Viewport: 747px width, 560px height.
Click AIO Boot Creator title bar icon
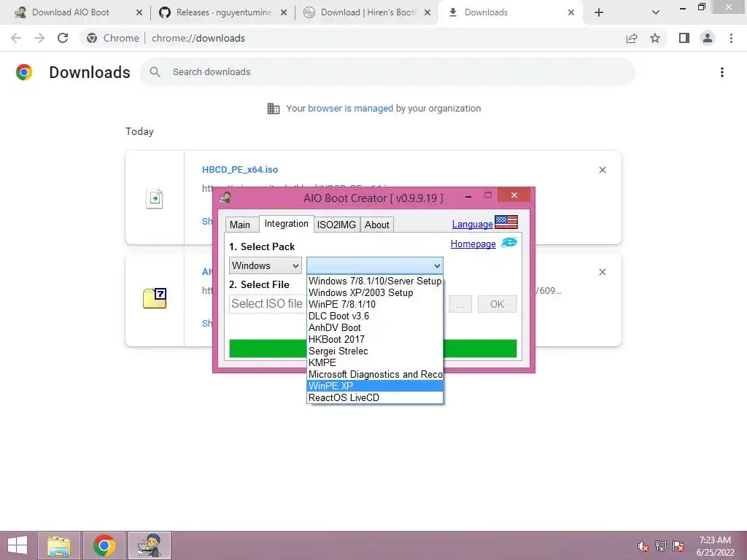tap(225, 197)
